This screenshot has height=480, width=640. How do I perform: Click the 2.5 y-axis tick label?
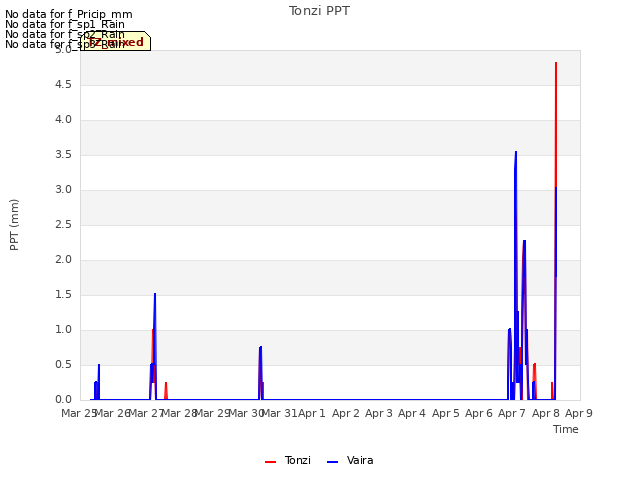[63, 224]
